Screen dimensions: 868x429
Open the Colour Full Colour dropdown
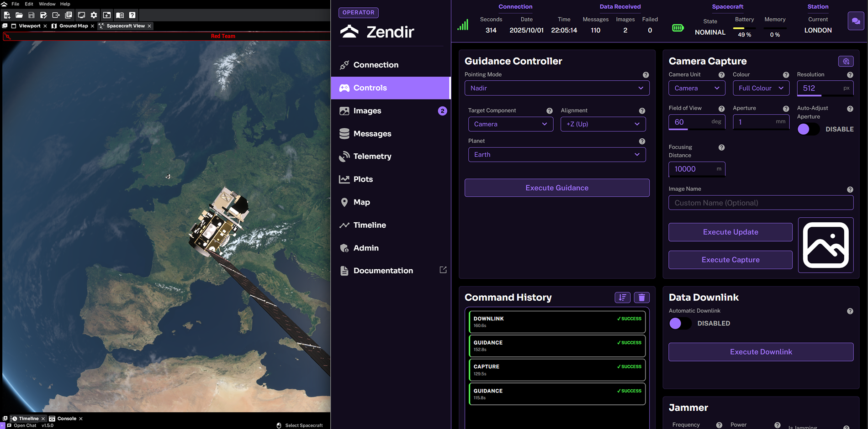(761, 88)
